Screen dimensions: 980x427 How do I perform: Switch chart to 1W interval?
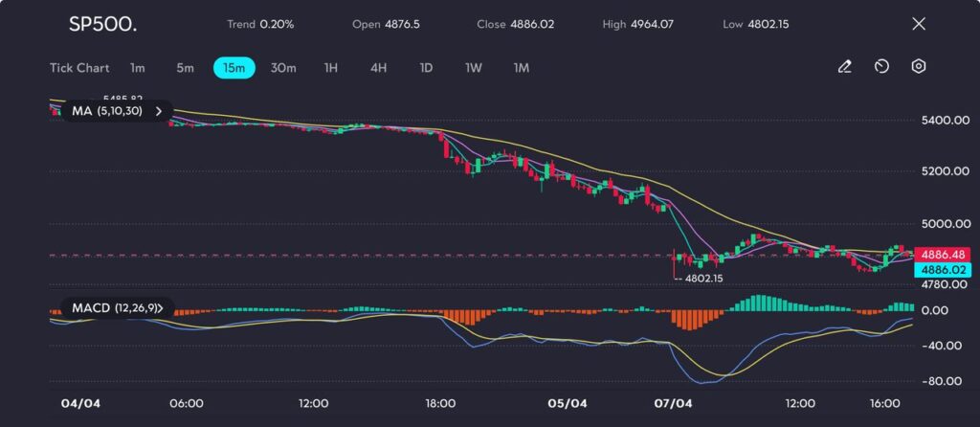pos(474,68)
